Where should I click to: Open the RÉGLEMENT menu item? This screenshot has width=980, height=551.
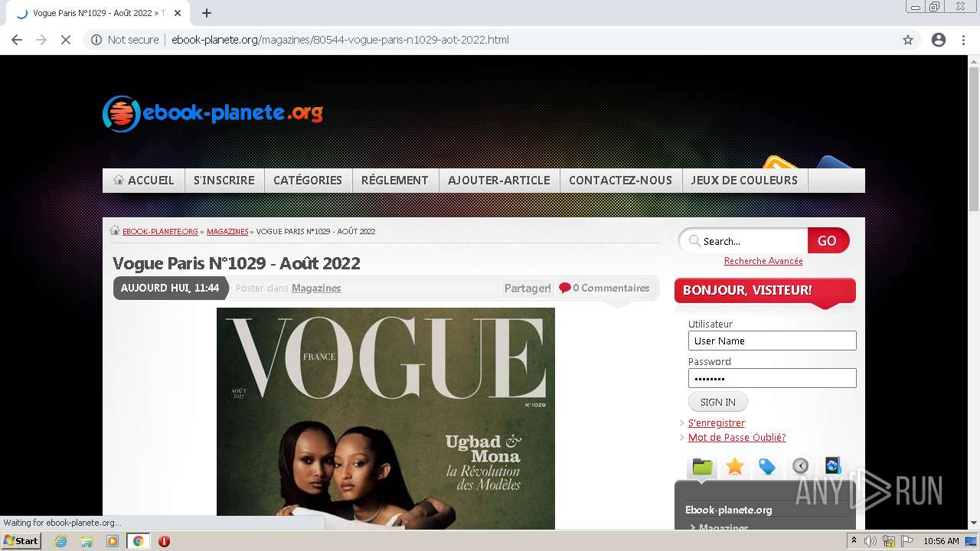395,181
